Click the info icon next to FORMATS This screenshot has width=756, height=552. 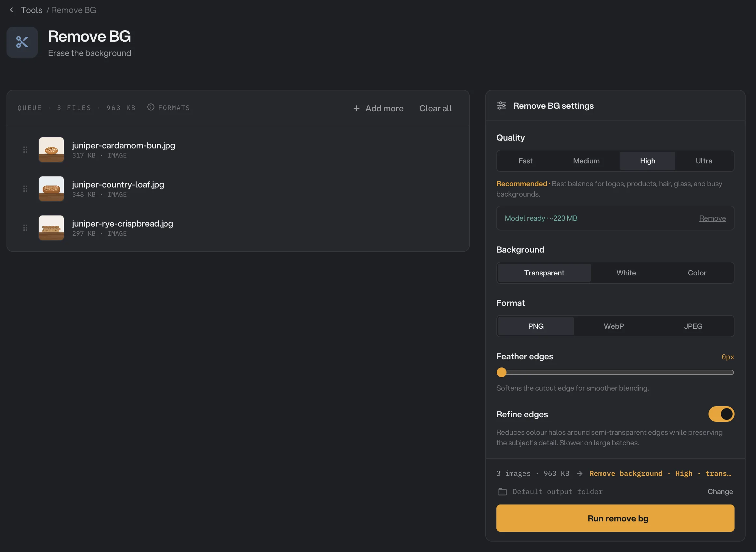tap(151, 107)
